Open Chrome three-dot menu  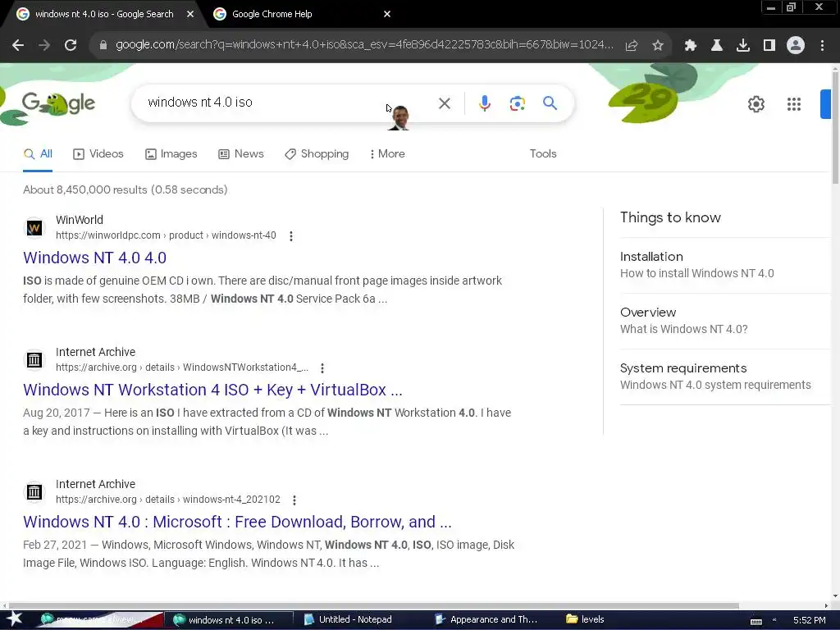pyautogui.click(x=822, y=46)
